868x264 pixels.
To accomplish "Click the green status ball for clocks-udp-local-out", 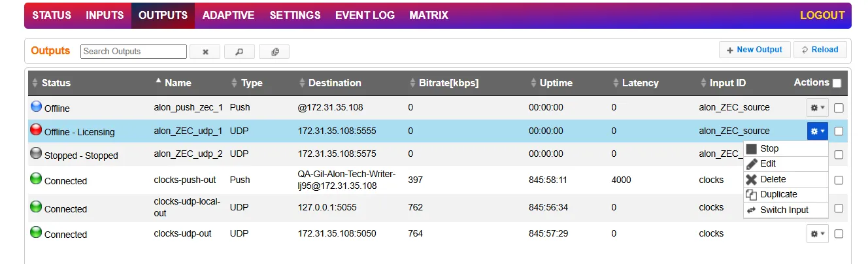I will pyautogui.click(x=36, y=206).
